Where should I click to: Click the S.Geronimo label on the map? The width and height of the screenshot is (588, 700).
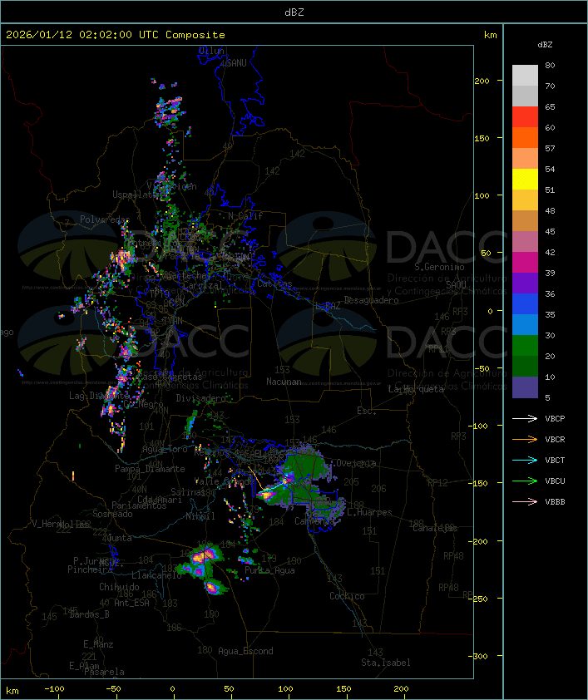point(444,268)
